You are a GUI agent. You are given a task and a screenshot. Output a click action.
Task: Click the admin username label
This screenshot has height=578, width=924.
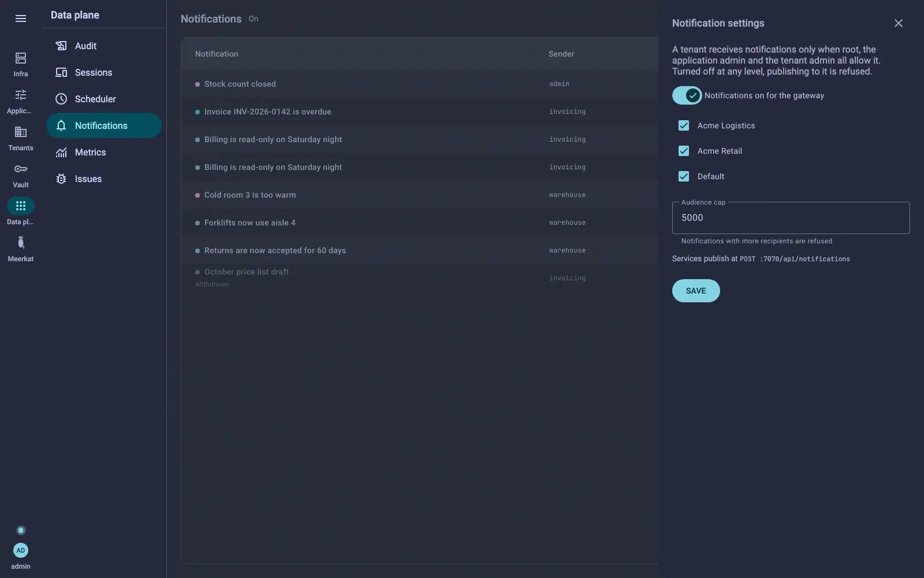pyautogui.click(x=21, y=566)
